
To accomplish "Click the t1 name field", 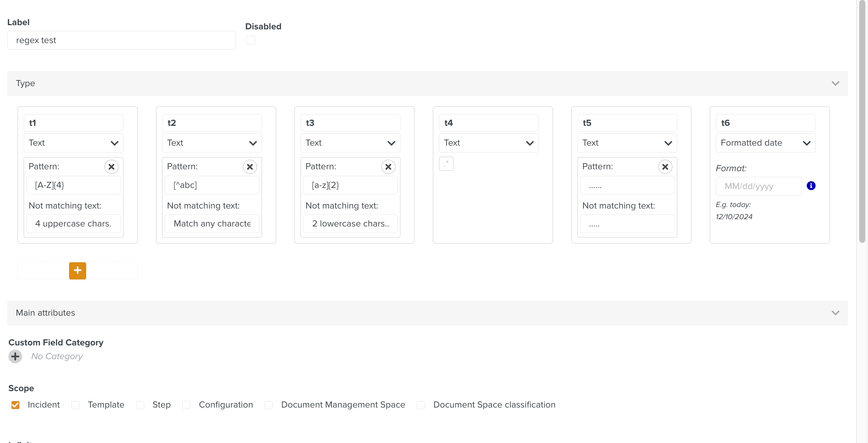I will (74, 123).
